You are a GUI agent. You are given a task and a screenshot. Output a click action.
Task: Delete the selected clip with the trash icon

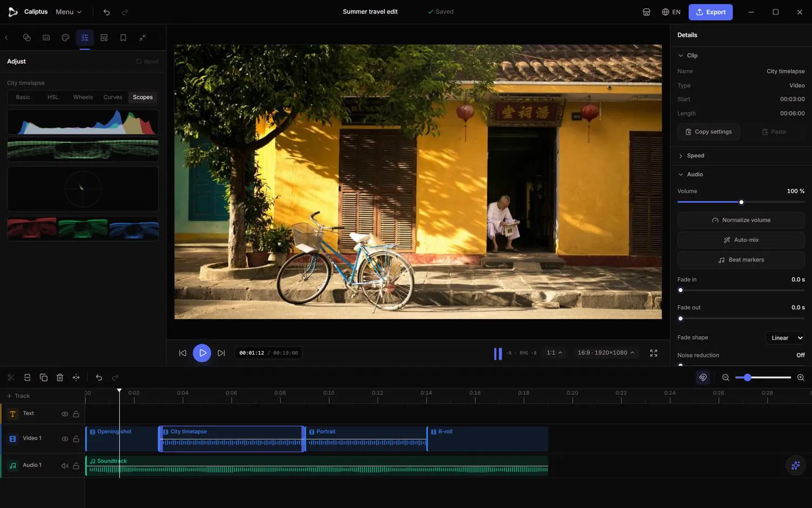click(x=60, y=377)
